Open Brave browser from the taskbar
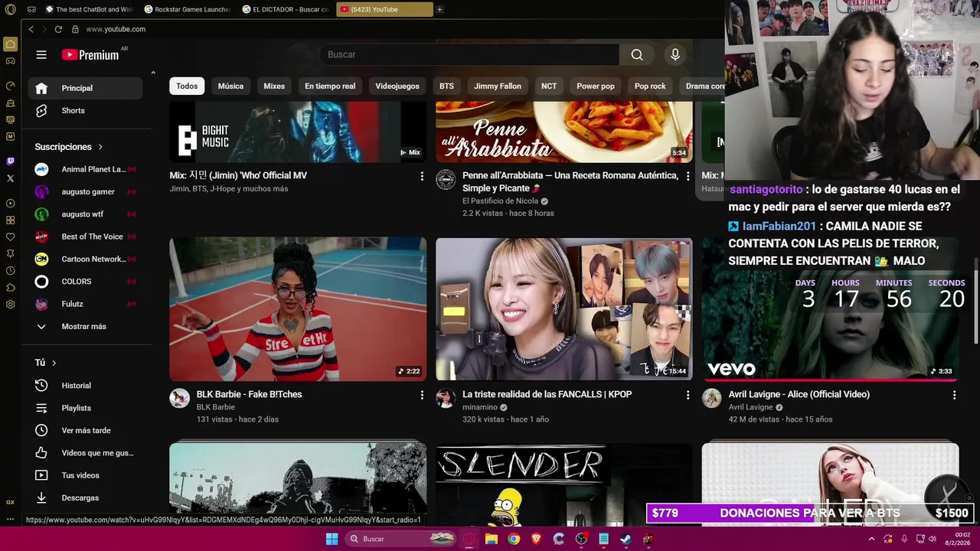Image resolution: width=980 pixels, height=551 pixels. pos(536,539)
